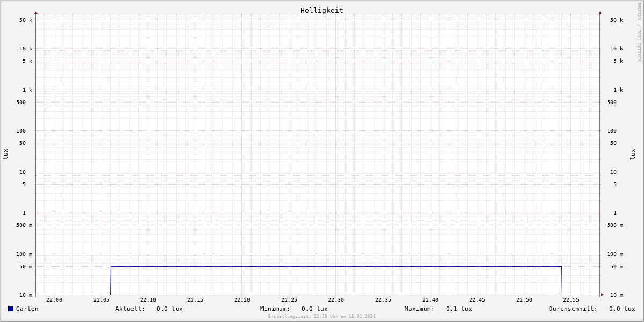Click the 1 k label on right axis
This screenshot has width=644, height=322.
618,90
